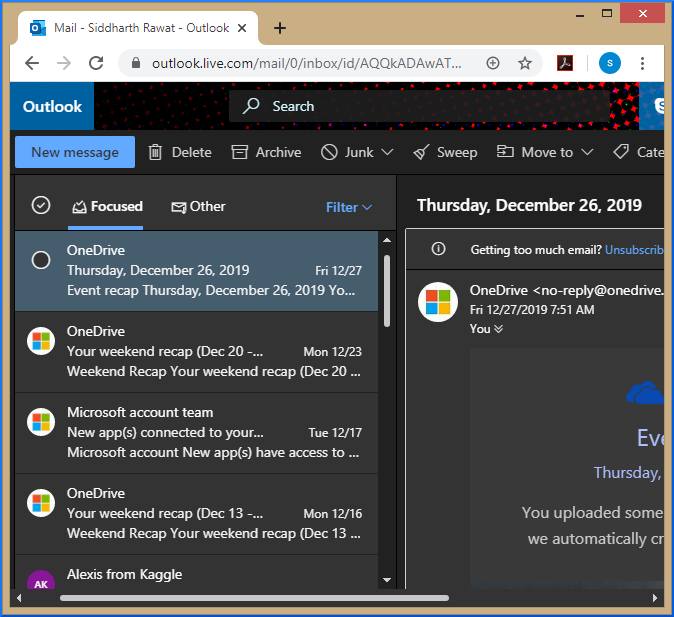The height and width of the screenshot is (617, 674).
Task: Click the Skype icon in Outlook header
Action: click(657, 106)
